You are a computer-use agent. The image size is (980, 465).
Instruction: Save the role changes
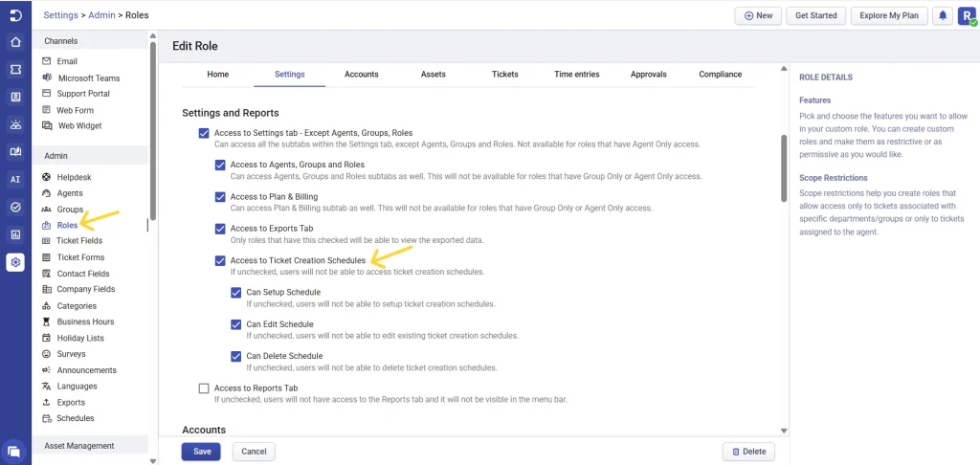point(201,452)
